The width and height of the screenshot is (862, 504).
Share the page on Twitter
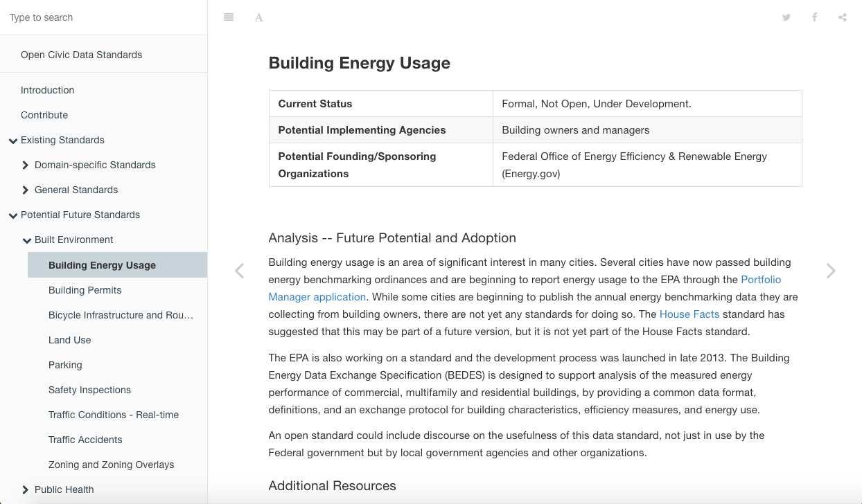pos(786,17)
